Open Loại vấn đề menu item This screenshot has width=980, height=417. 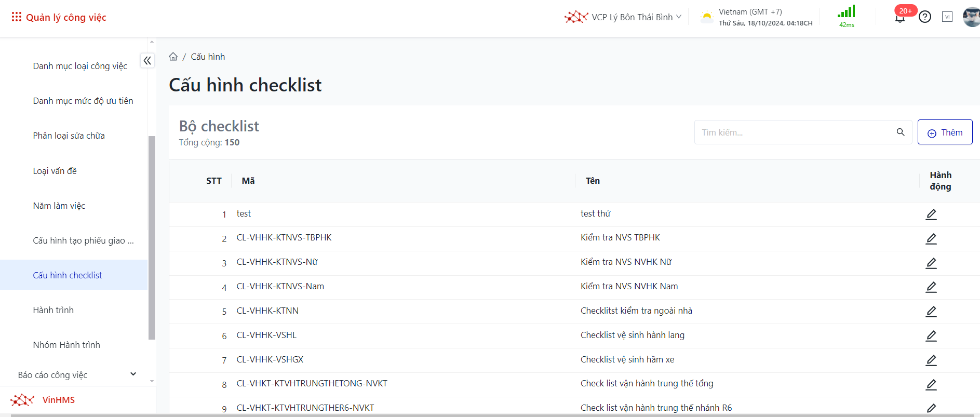pos(55,171)
